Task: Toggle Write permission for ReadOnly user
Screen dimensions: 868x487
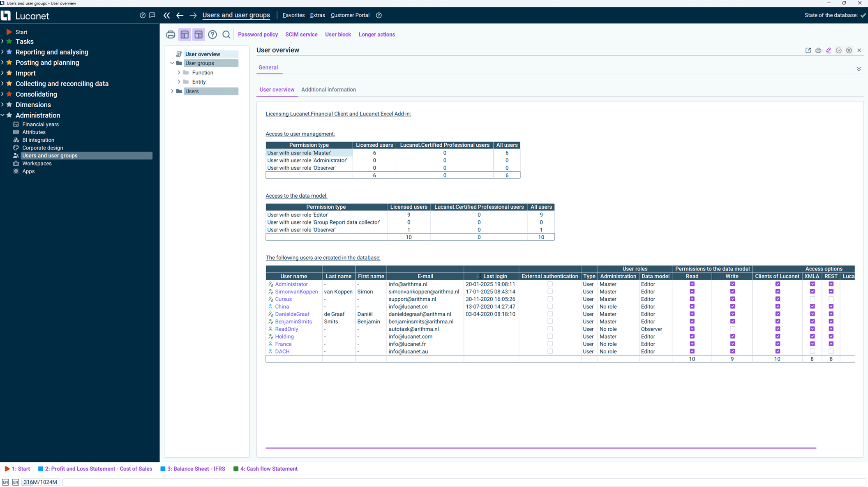Action: coord(732,329)
